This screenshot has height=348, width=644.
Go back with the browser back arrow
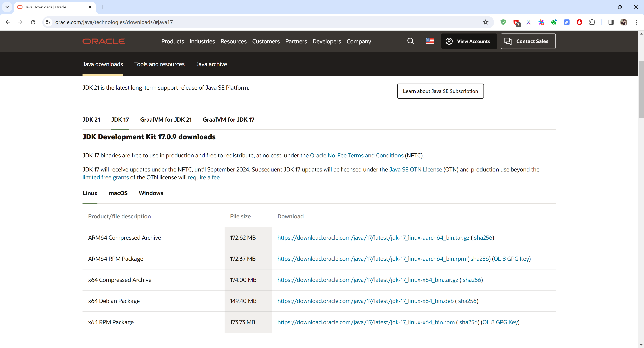8,22
